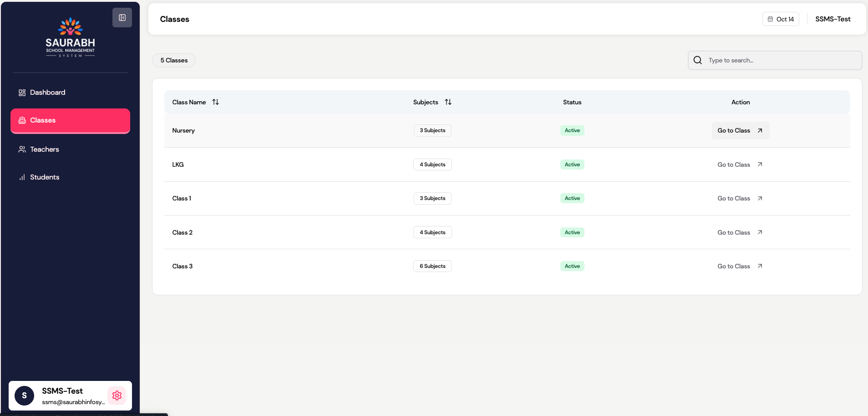Click the 4 Subjects badge for LKG
Image resolution: width=868 pixels, height=416 pixels.
pos(432,164)
